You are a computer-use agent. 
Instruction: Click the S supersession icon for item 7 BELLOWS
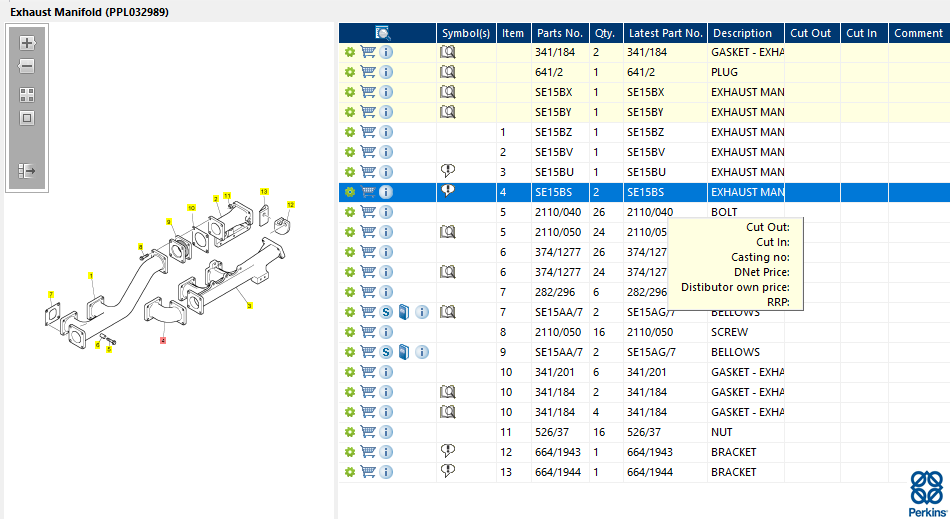(x=386, y=312)
